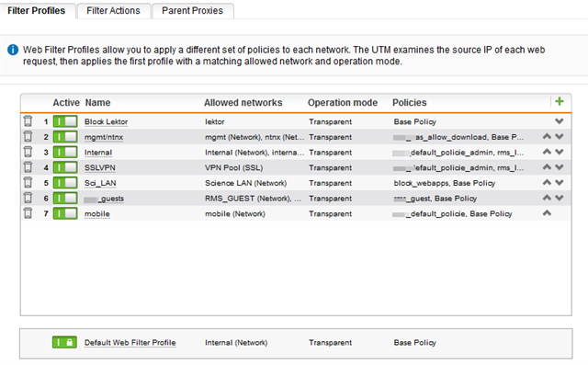
Task: Open the Default Web Filter Profile link
Action: pos(130,343)
